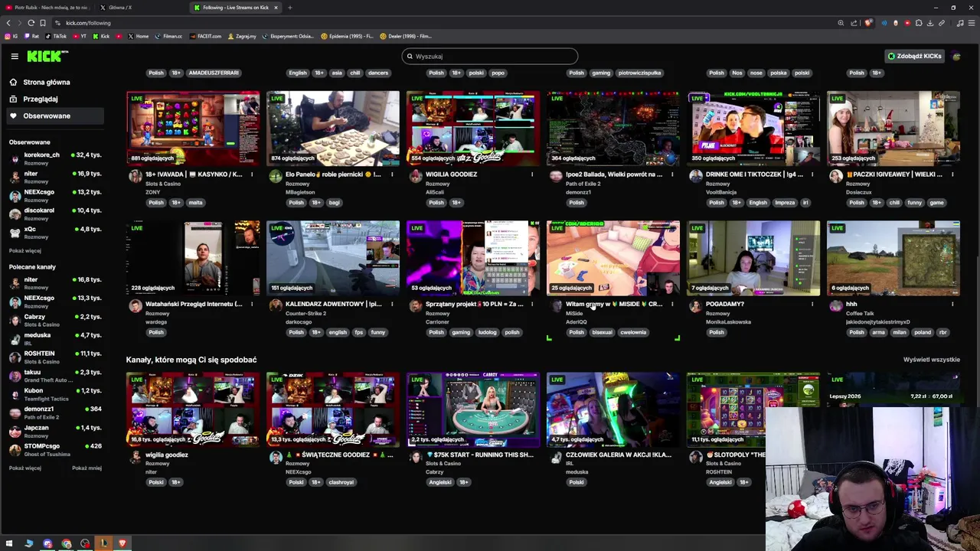Viewport: 980px width, 551px height.
Task: Open the Sprzątany projekt stream title
Action: 475,304
